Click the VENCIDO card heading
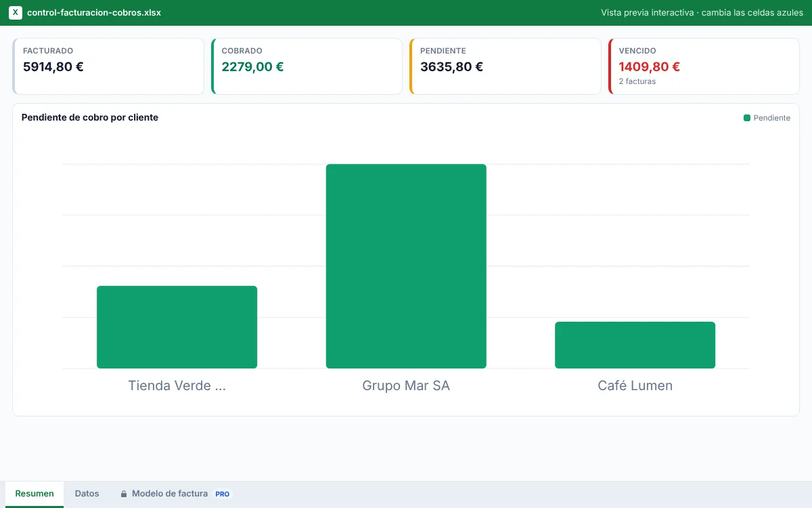The image size is (812, 508). point(637,51)
